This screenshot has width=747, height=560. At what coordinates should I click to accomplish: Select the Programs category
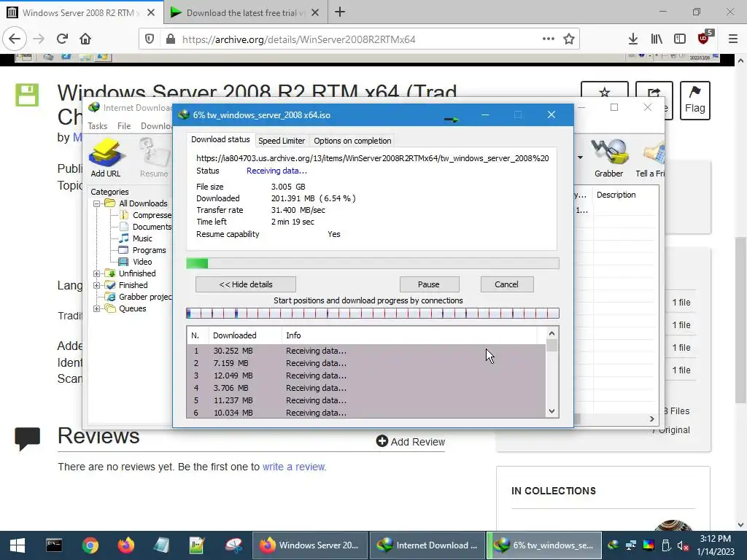149,251
